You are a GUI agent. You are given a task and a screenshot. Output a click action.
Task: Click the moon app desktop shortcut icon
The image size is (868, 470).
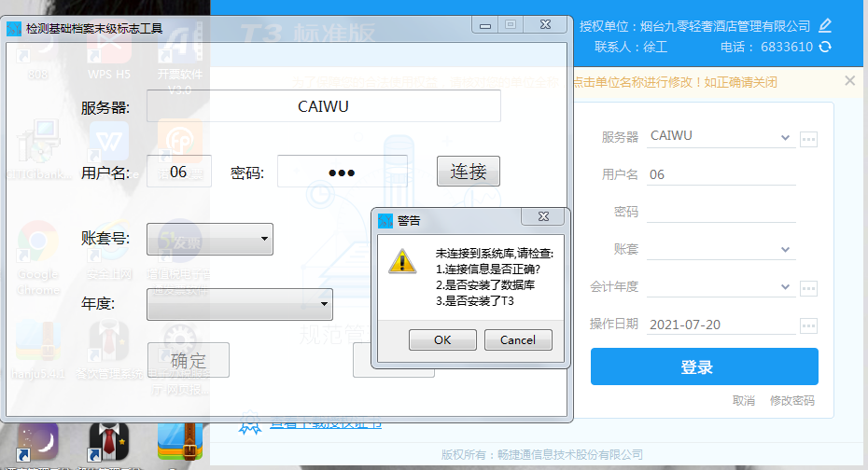(37, 442)
